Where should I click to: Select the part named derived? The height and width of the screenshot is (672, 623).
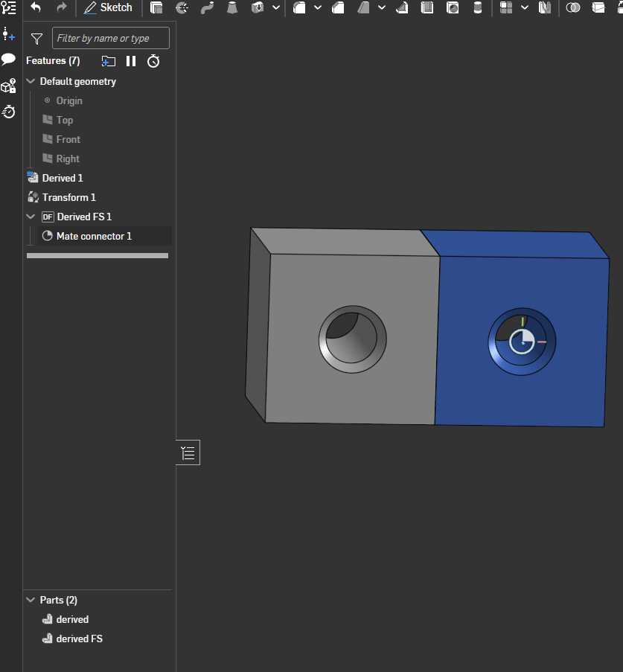(72, 619)
